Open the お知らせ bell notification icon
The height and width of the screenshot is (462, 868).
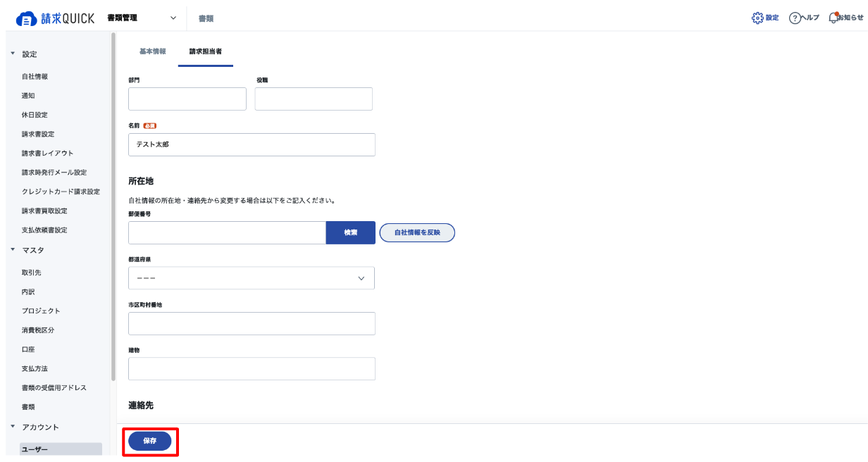click(x=834, y=18)
